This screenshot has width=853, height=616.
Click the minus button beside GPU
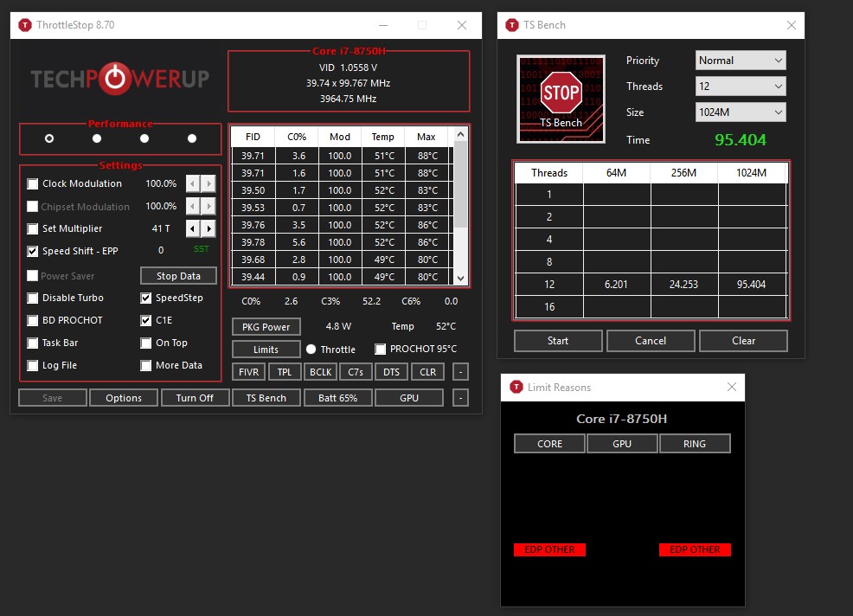[x=460, y=398]
